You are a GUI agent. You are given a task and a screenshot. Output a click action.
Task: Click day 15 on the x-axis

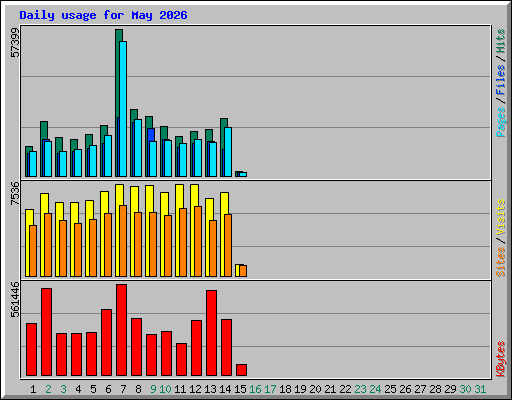coord(240,389)
